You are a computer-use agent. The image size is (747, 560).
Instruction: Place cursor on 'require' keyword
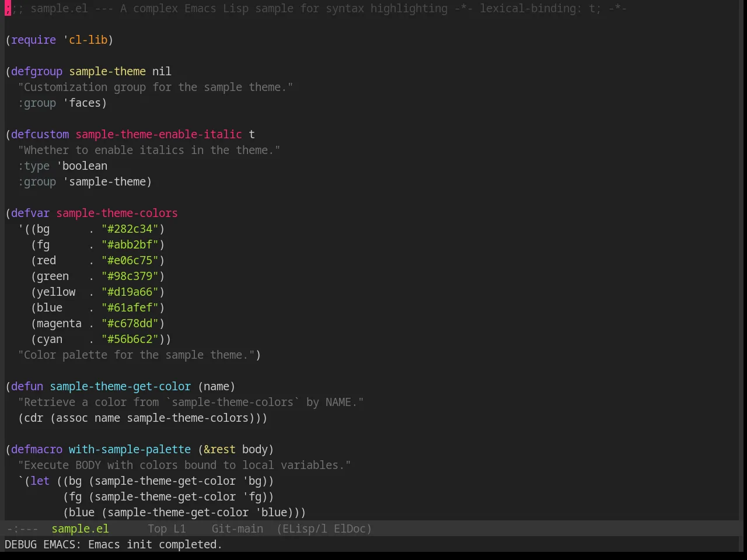coord(33,40)
